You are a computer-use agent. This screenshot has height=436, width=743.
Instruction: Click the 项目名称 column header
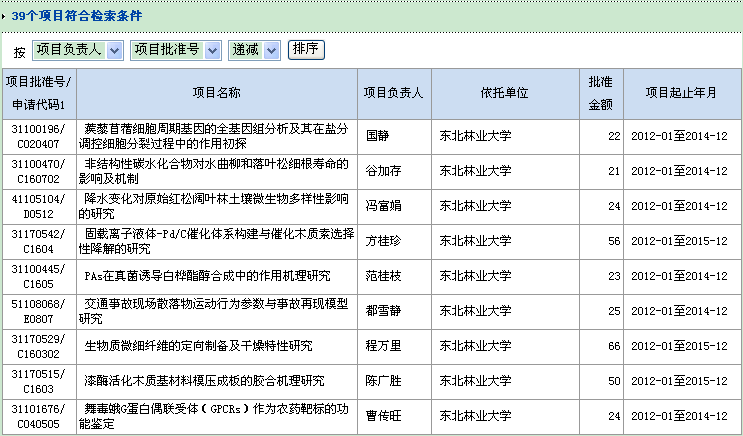click(217, 93)
